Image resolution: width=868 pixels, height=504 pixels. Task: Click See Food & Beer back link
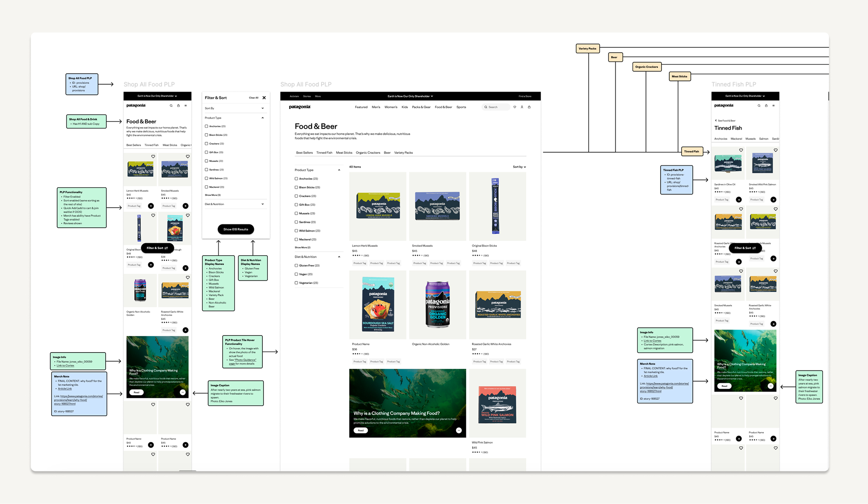point(726,120)
